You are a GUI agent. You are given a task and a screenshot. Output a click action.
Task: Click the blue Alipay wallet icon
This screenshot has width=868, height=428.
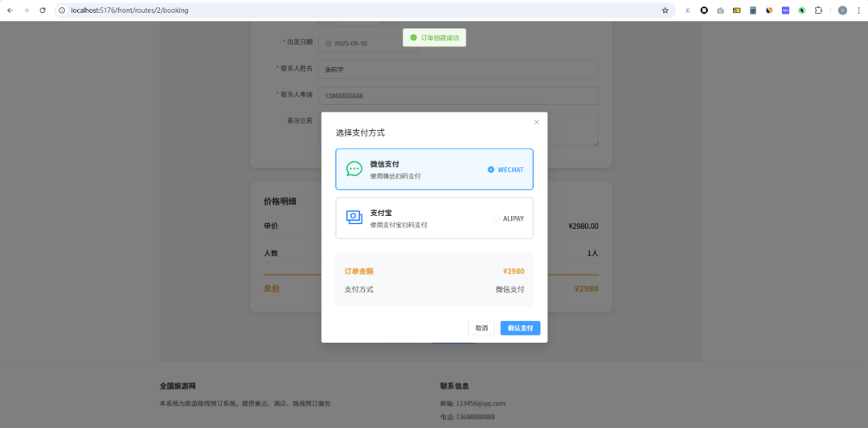[x=354, y=218]
